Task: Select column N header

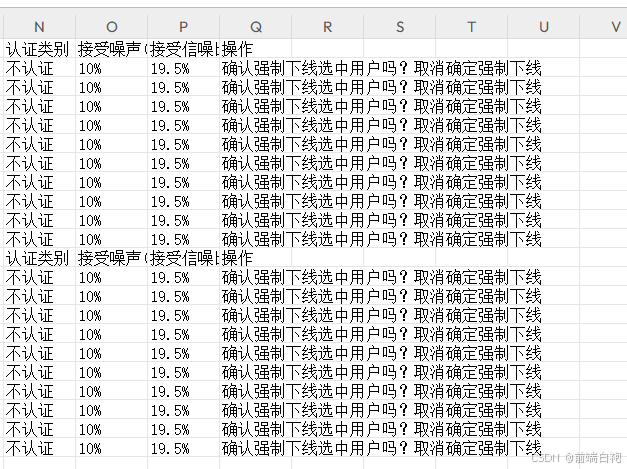Action: click(x=39, y=27)
